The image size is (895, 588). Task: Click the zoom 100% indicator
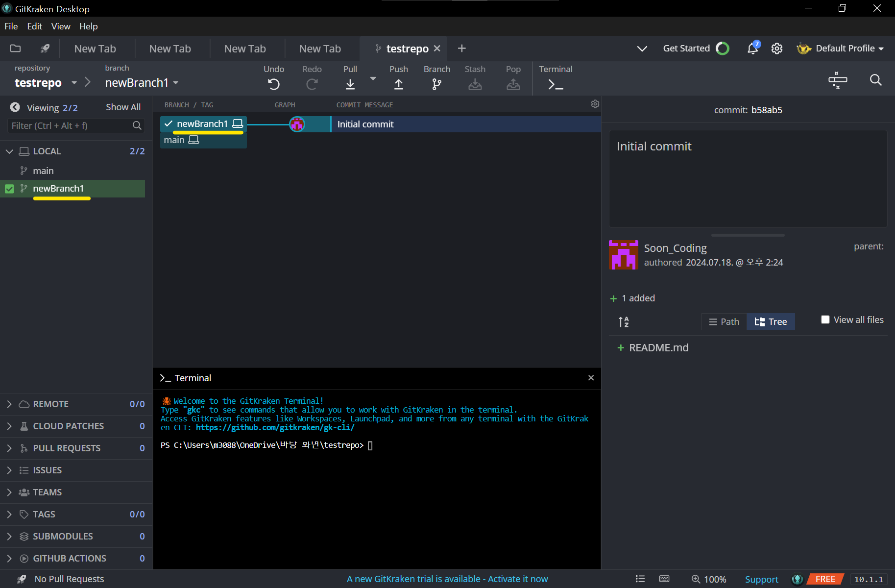coord(709,579)
